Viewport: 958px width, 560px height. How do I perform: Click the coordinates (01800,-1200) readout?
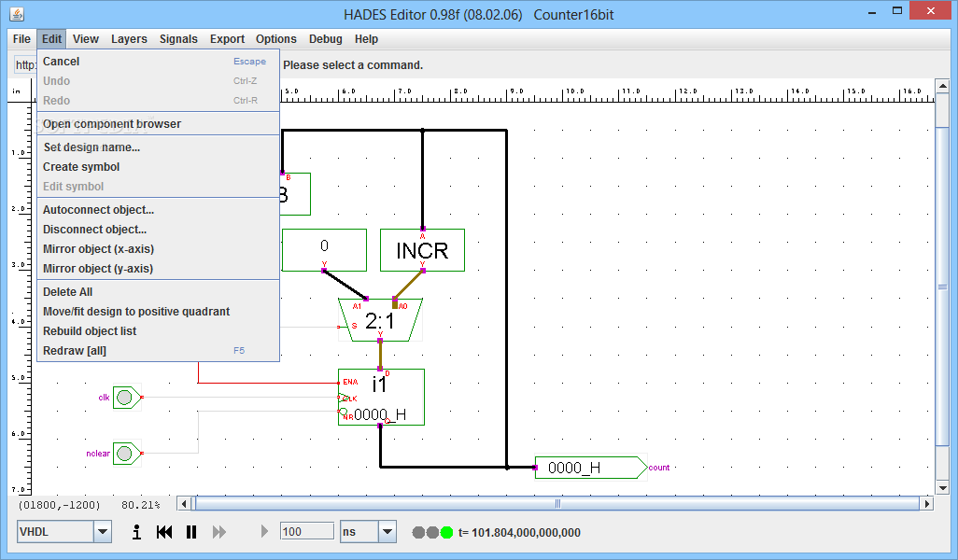(x=59, y=505)
